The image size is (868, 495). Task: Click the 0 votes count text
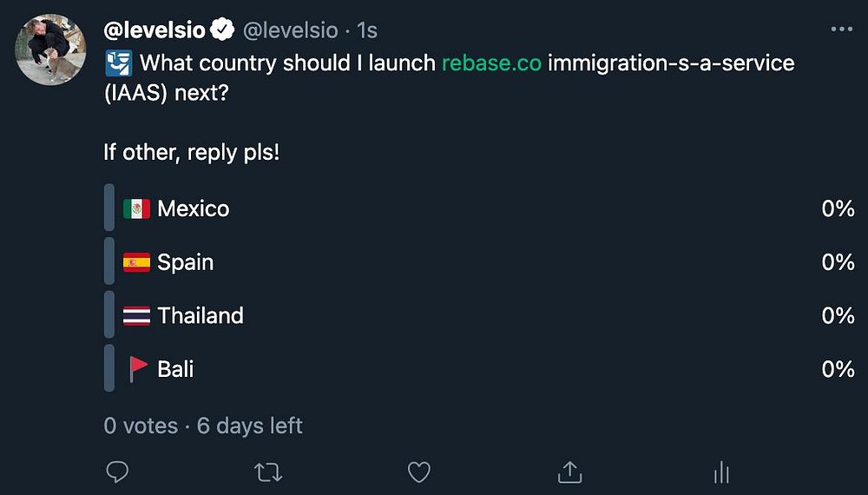[140, 426]
